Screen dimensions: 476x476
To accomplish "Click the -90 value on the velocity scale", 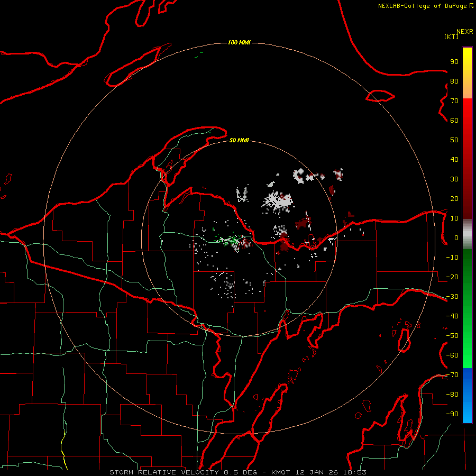I will [x=452, y=414].
